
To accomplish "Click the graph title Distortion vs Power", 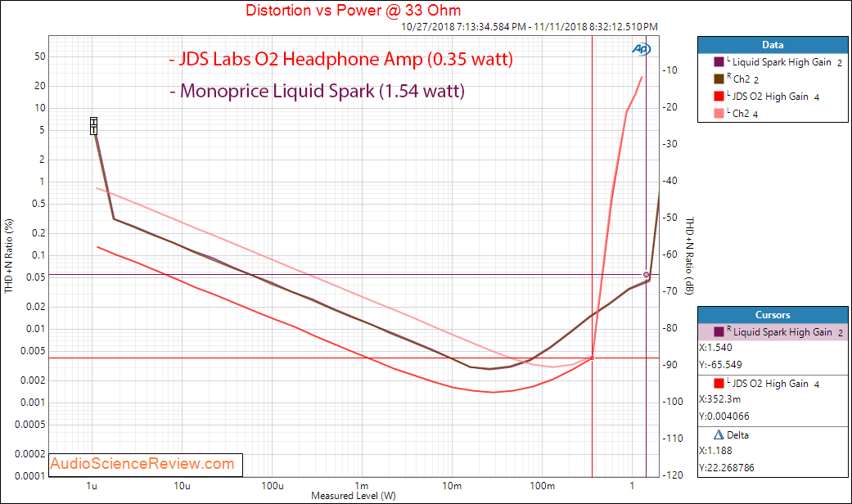I will 354,11.
